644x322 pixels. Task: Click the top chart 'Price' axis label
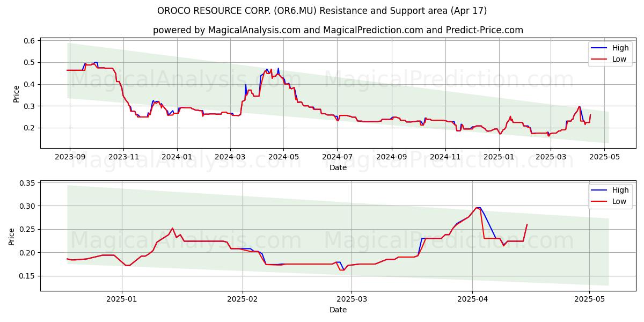tap(17, 93)
